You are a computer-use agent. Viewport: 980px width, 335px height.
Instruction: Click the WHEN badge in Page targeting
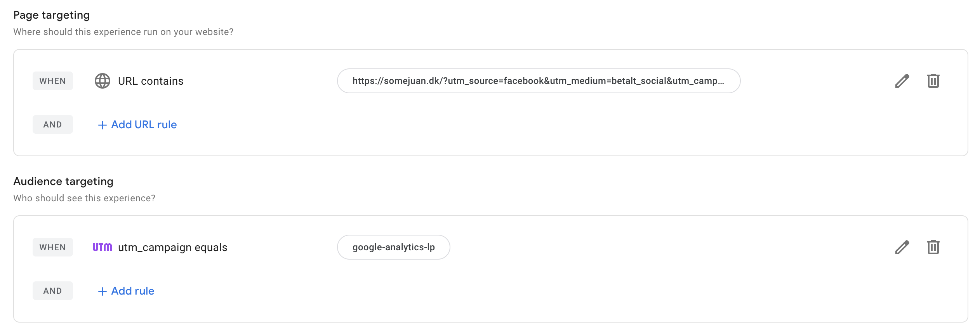[x=53, y=81]
